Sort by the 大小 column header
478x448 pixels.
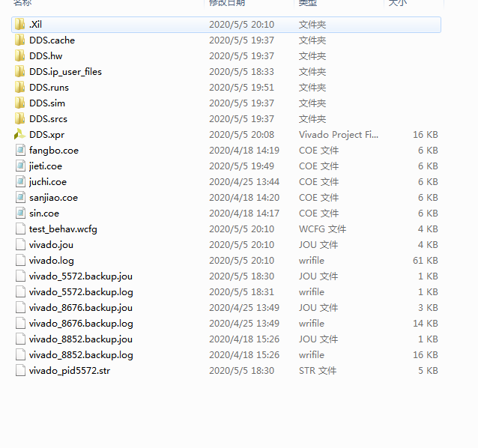(x=398, y=3)
